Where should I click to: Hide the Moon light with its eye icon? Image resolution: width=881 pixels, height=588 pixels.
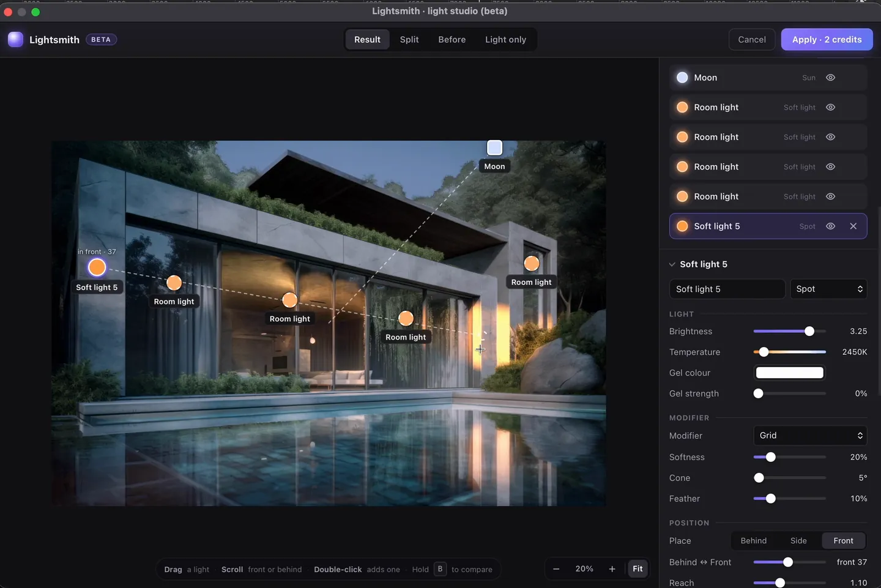(x=830, y=78)
